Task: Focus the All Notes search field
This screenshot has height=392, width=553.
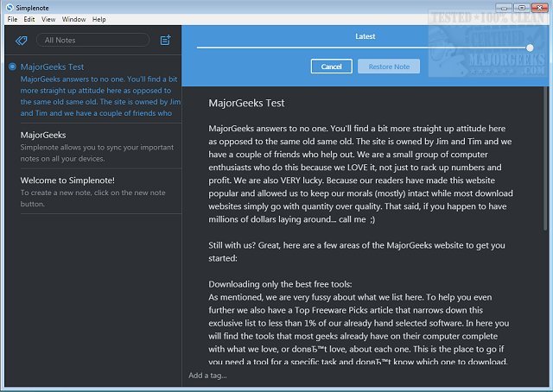Action: [x=93, y=41]
